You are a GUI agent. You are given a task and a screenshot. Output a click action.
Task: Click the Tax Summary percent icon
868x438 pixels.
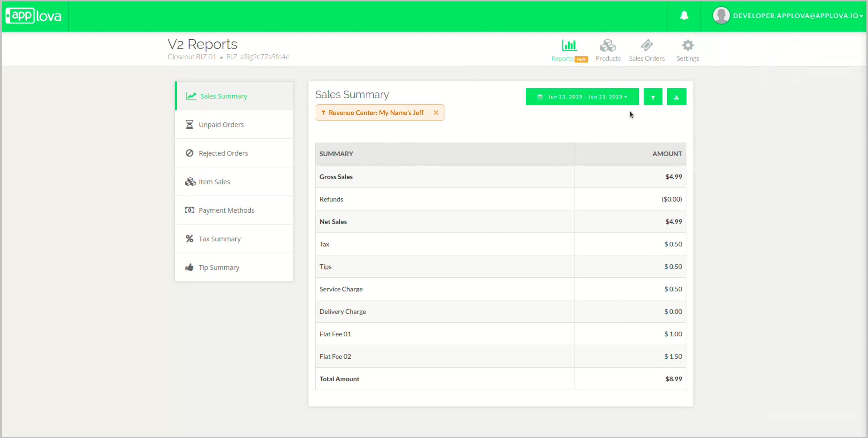point(189,239)
